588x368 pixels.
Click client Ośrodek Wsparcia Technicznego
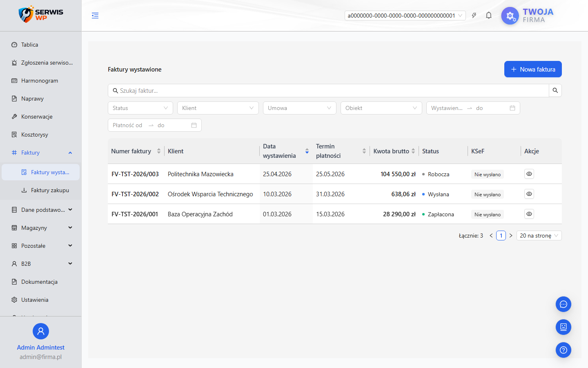tap(210, 194)
